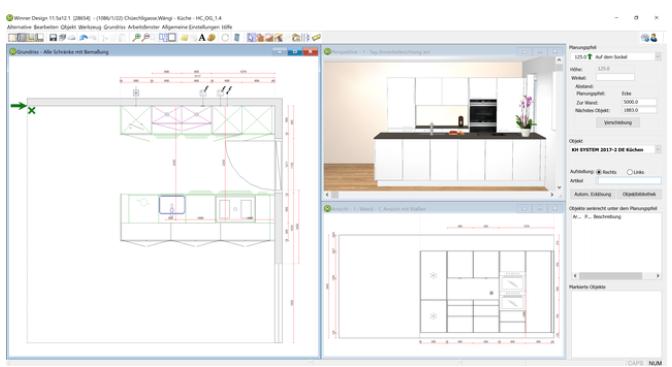Click the house icon in toolbar
The image size is (672, 367).
coord(296,38)
